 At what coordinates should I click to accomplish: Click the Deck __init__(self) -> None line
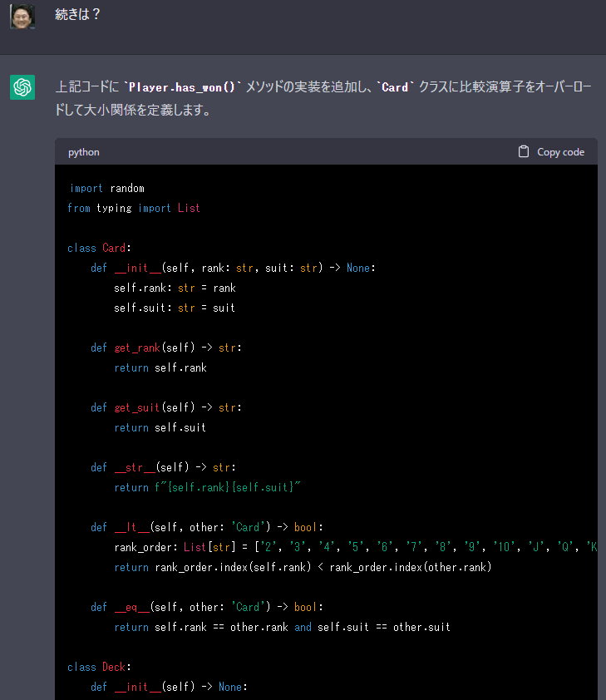169,687
